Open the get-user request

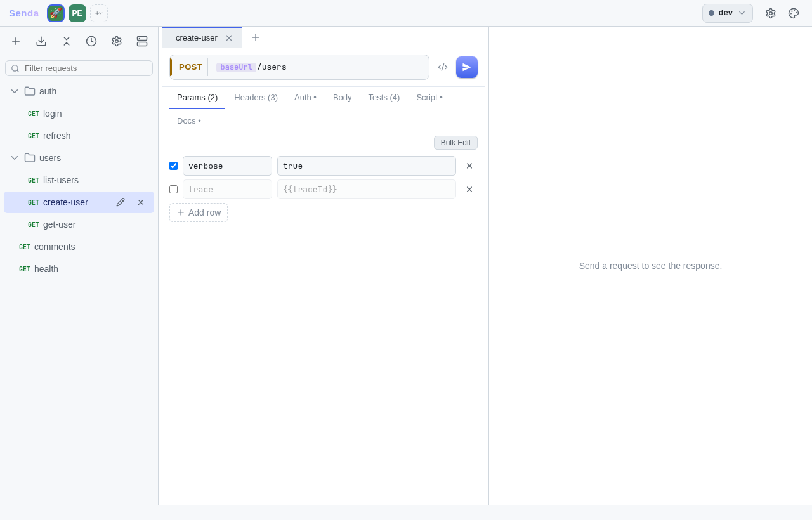79,224
